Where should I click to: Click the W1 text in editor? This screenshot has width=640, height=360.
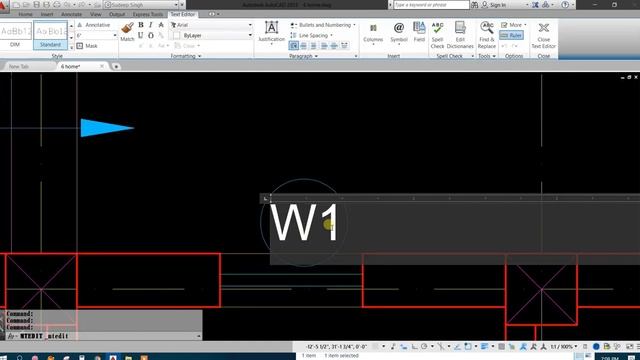304,223
